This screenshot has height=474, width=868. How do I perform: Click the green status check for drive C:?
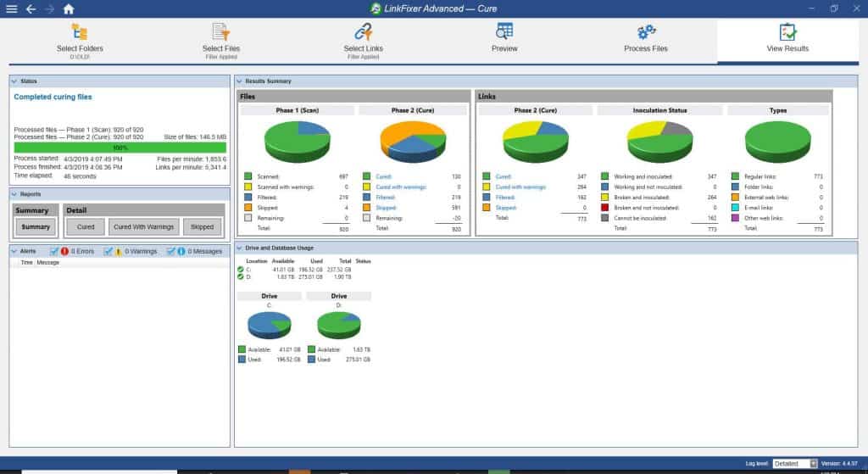(240, 270)
